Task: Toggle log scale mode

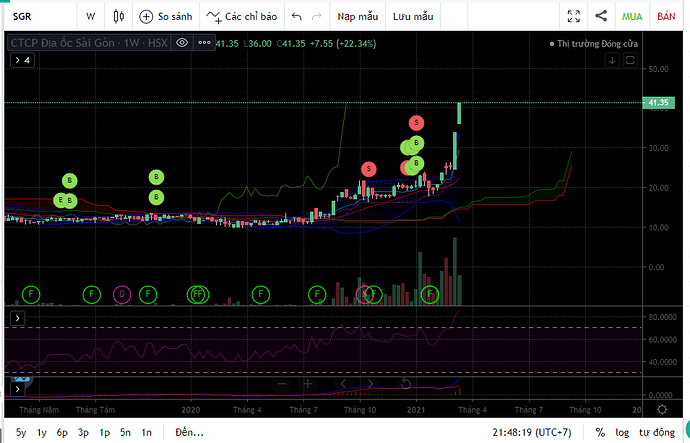Action: click(x=622, y=433)
